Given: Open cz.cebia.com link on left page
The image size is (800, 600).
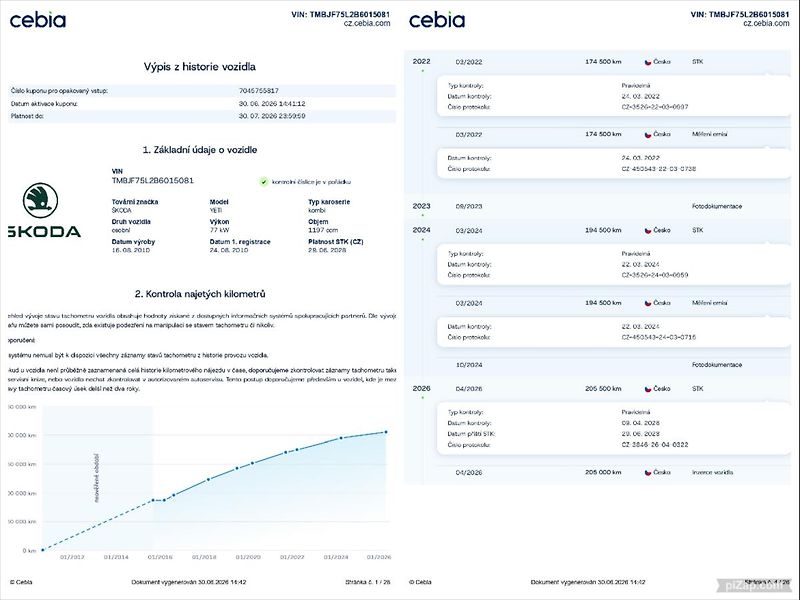Looking at the screenshot, I should [x=367, y=23].
